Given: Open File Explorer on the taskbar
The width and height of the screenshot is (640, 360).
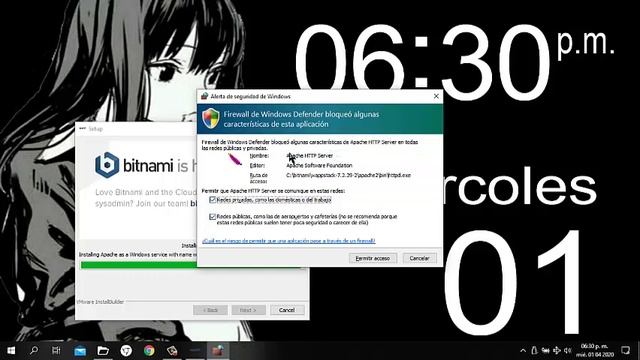Looking at the screenshot, I should (103, 350).
